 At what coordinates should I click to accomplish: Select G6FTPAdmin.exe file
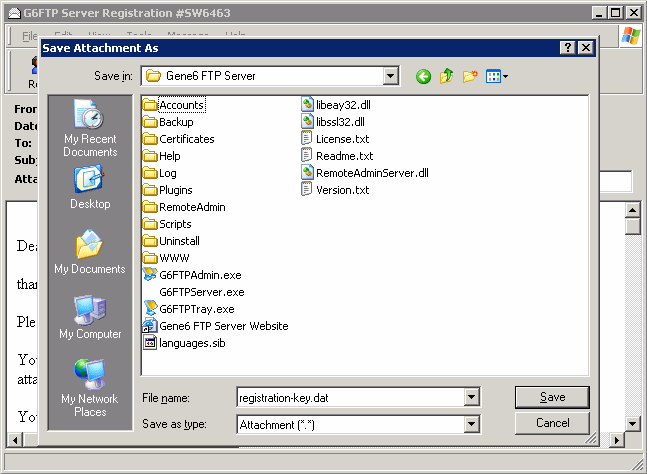tap(192, 275)
